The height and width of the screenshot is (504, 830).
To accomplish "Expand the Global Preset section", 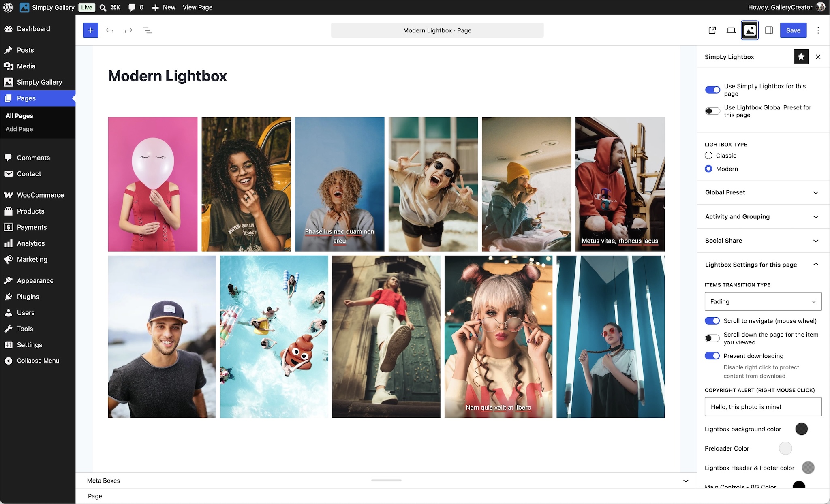I will pos(763,192).
